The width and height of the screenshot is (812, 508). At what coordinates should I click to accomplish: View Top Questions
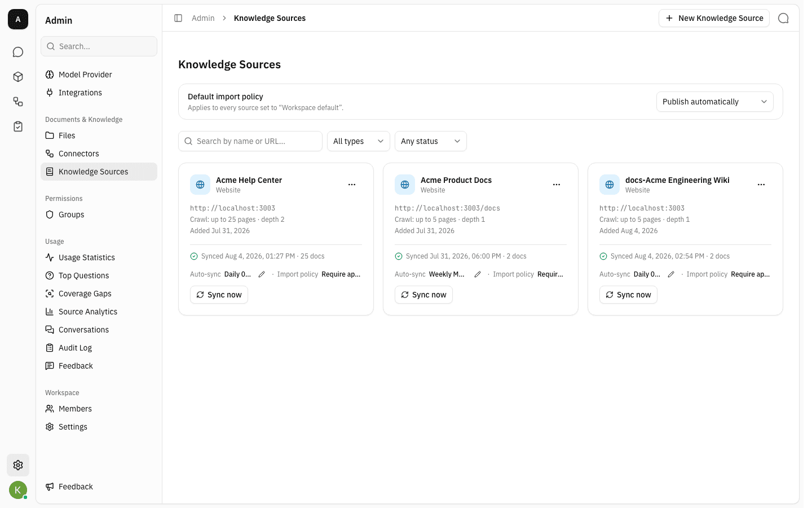pos(99,275)
